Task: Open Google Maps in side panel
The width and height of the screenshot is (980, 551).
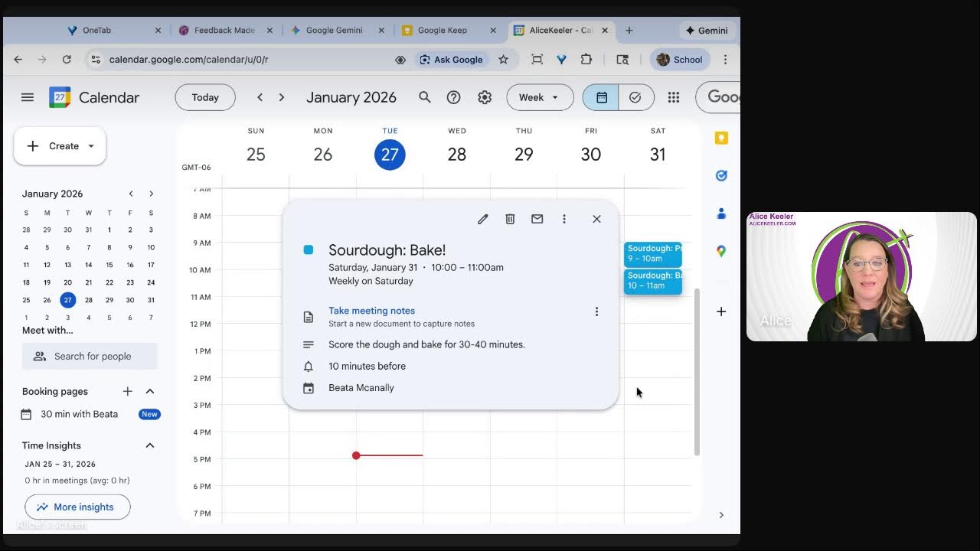Action: point(721,251)
